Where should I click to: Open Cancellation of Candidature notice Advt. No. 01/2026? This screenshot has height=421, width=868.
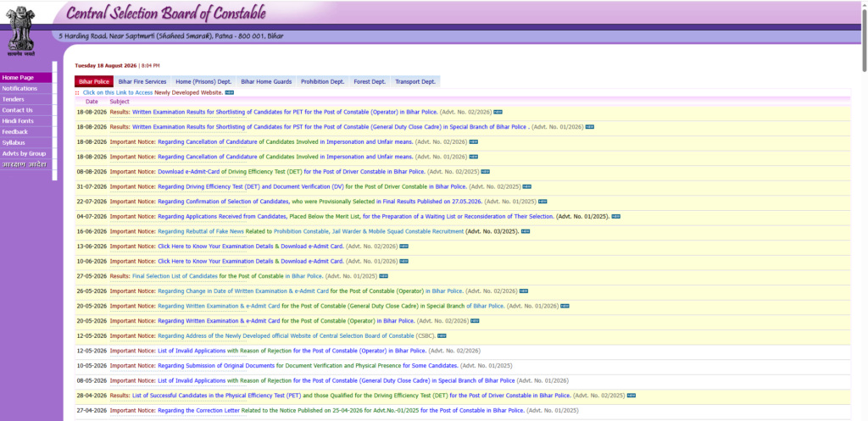point(285,157)
